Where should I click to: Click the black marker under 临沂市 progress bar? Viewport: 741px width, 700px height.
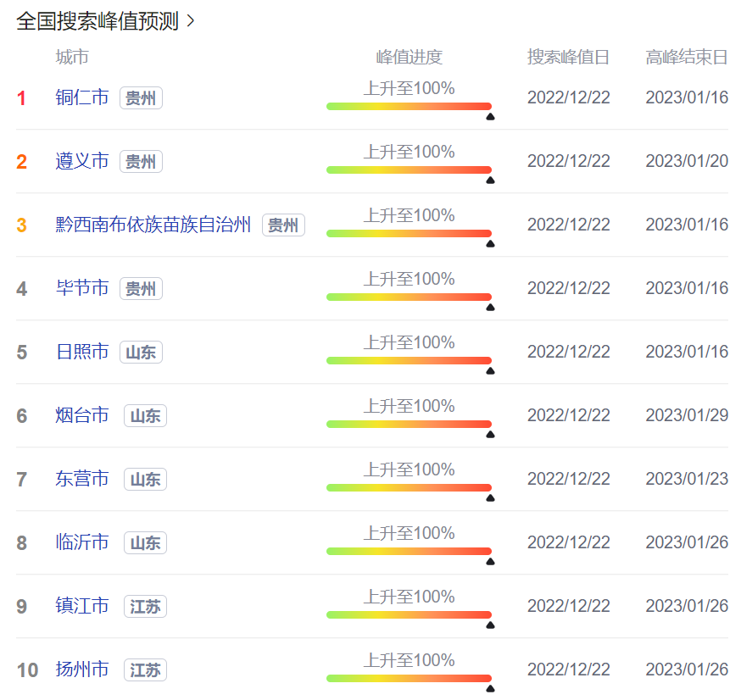click(491, 562)
